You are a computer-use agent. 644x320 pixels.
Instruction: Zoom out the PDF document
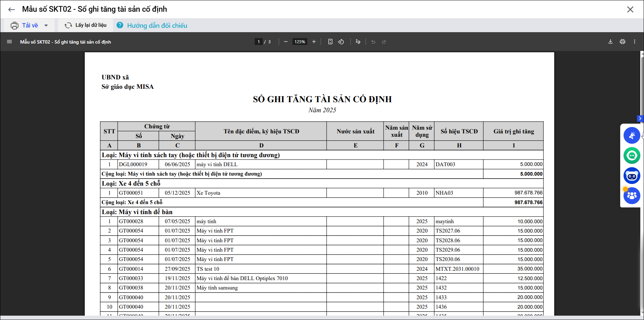click(x=286, y=42)
